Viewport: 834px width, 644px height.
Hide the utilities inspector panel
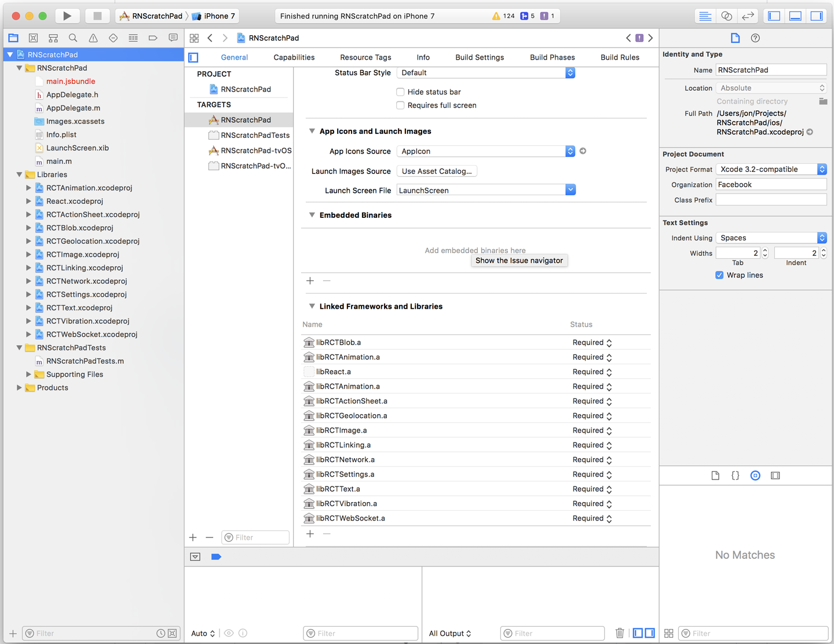pos(817,16)
